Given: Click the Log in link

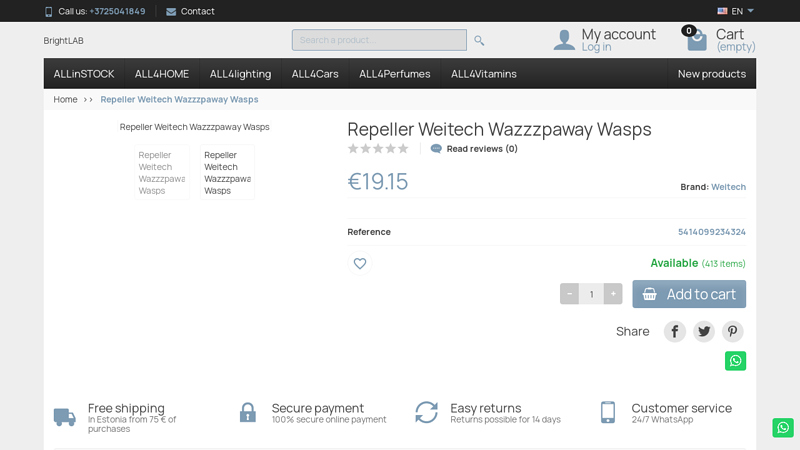Looking at the screenshot, I should coord(596,47).
